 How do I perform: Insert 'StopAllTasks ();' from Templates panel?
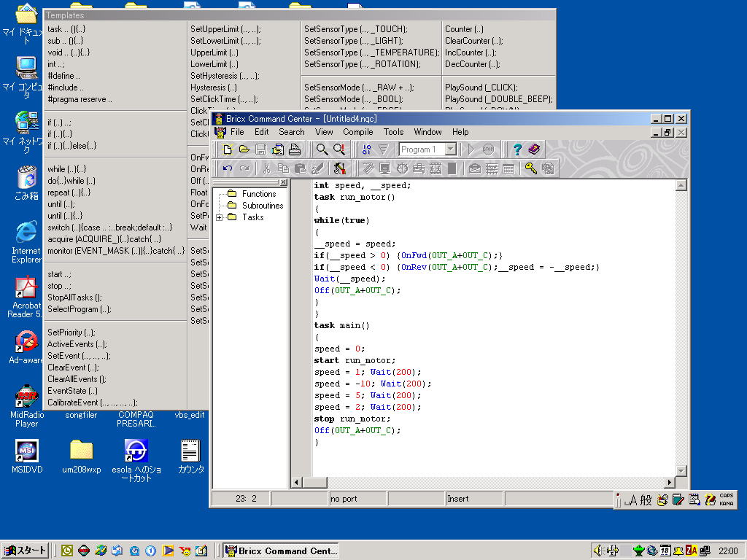(x=74, y=297)
